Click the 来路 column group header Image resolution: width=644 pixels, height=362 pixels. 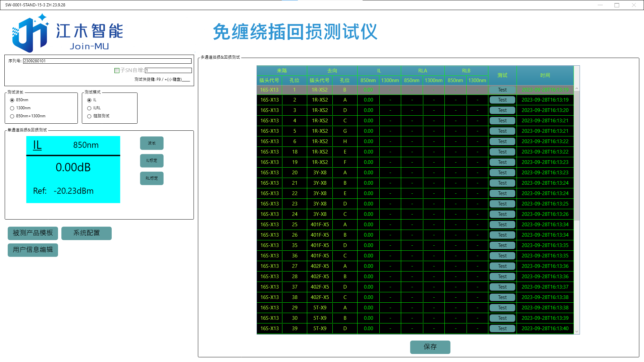tap(282, 71)
